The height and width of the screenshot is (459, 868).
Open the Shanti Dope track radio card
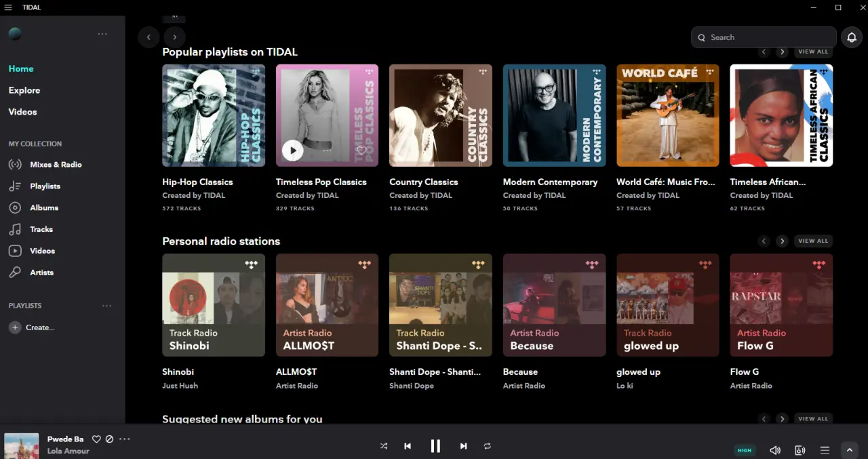coord(441,305)
